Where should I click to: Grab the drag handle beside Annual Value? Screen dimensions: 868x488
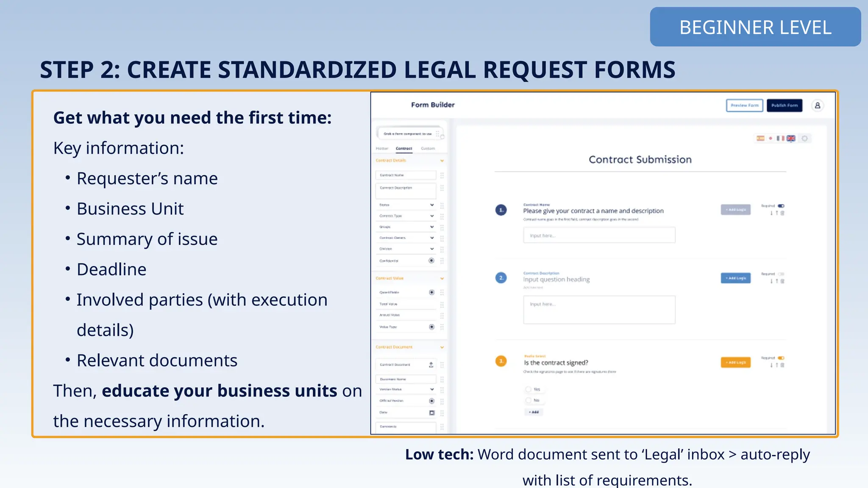(442, 316)
